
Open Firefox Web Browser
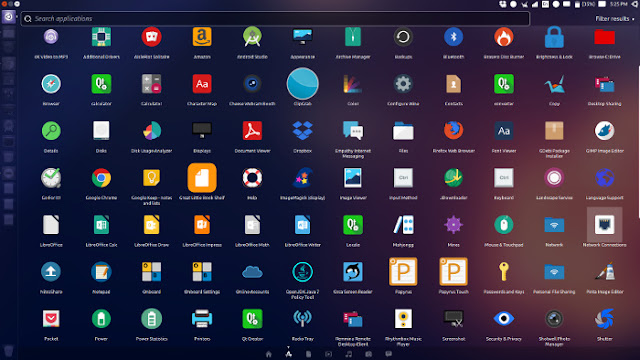(x=453, y=131)
